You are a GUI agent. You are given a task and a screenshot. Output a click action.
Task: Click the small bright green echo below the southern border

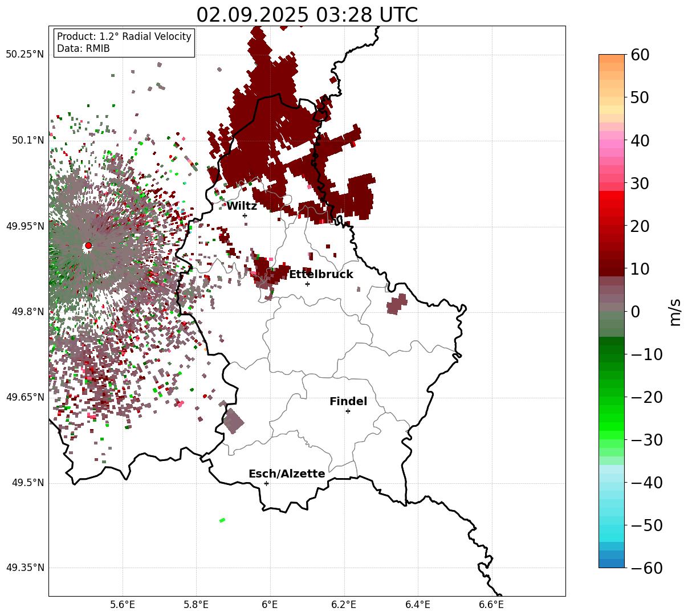222,520
